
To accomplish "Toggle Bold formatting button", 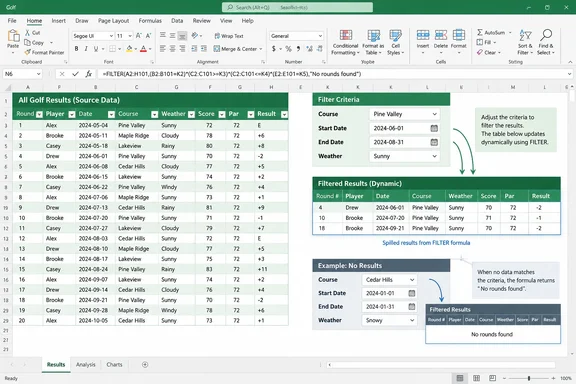I will click(76, 49).
